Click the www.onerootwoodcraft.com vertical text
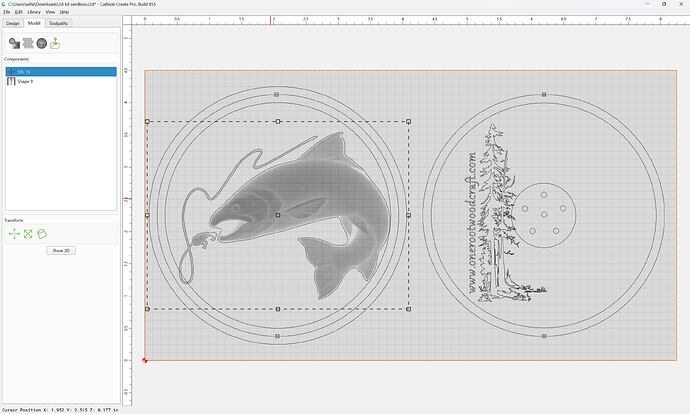 click(471, 223)
